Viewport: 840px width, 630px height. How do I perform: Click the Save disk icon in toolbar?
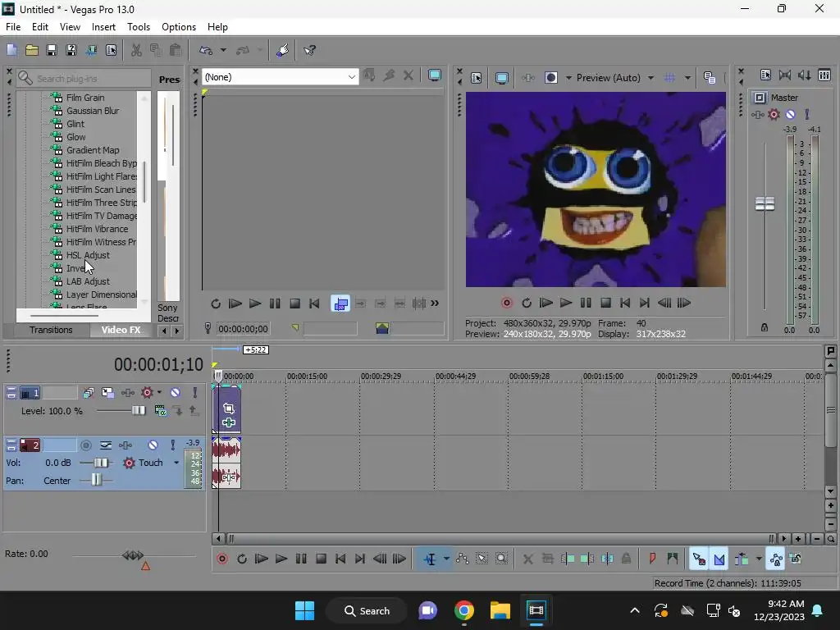(x=52, y=50)
